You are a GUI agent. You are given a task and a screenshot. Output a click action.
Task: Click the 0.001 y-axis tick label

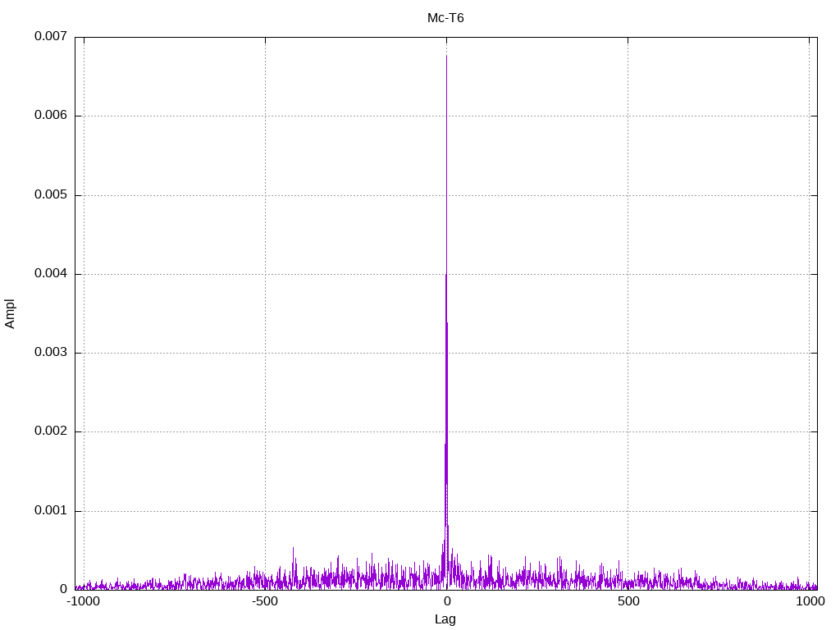[51, 510]
